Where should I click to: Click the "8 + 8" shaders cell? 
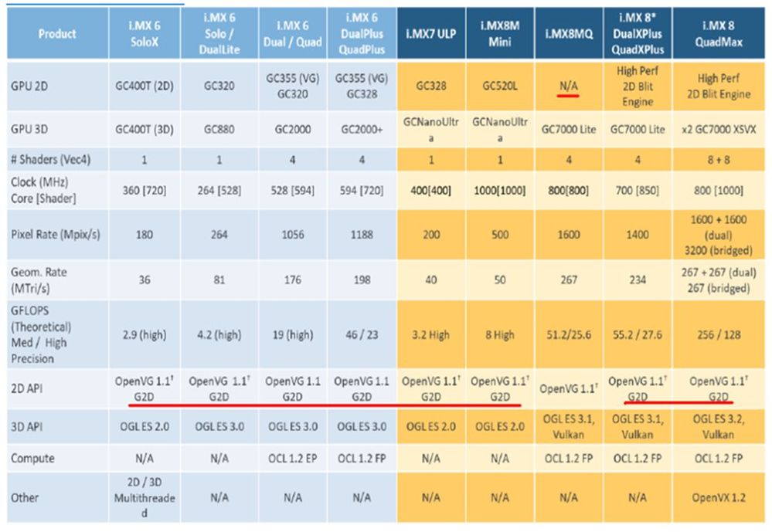click(719, 160)
